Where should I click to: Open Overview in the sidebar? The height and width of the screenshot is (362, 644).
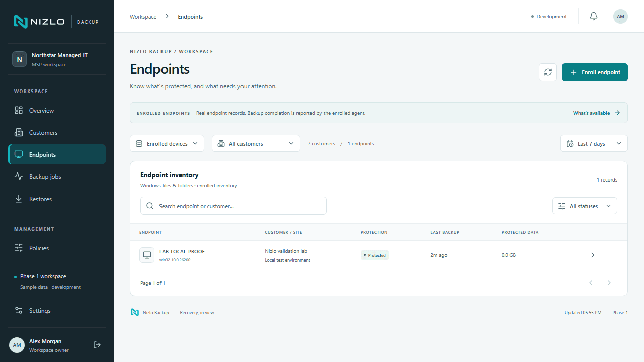point(57,110)
